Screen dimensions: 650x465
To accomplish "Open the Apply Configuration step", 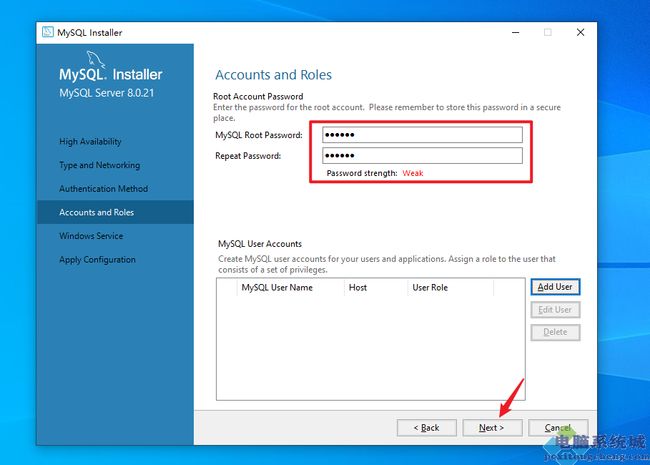I will point(97,260).
